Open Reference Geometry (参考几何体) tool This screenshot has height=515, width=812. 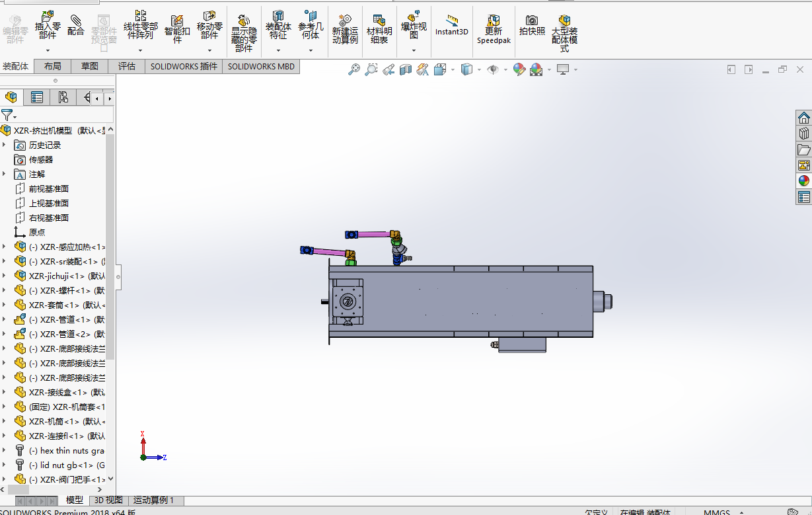coord(311,24)
